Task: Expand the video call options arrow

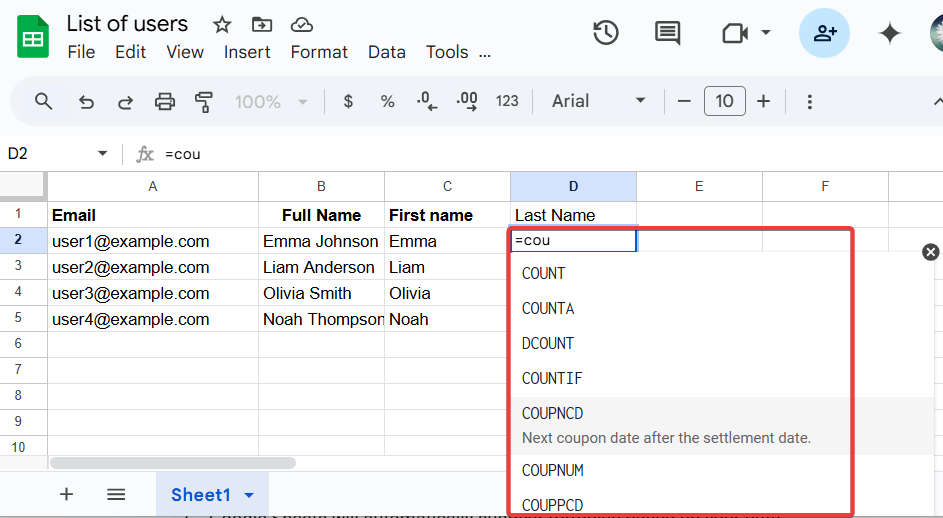Action: pos(766,32)
